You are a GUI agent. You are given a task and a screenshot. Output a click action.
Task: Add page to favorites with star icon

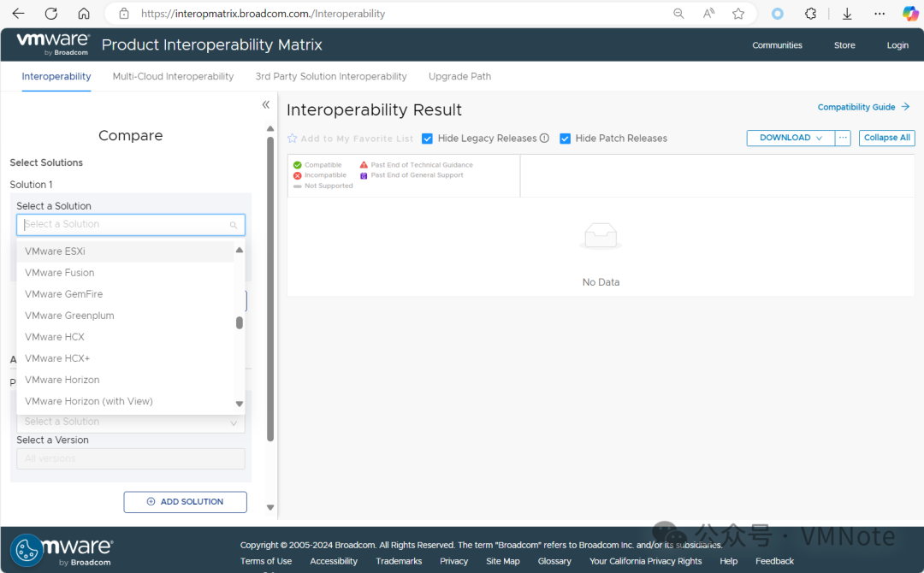(x=738, y=14)
